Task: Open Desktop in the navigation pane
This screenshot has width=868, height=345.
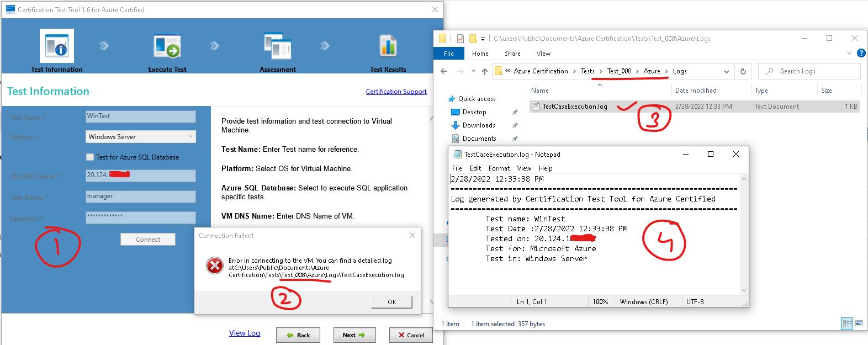Action: 474,112
